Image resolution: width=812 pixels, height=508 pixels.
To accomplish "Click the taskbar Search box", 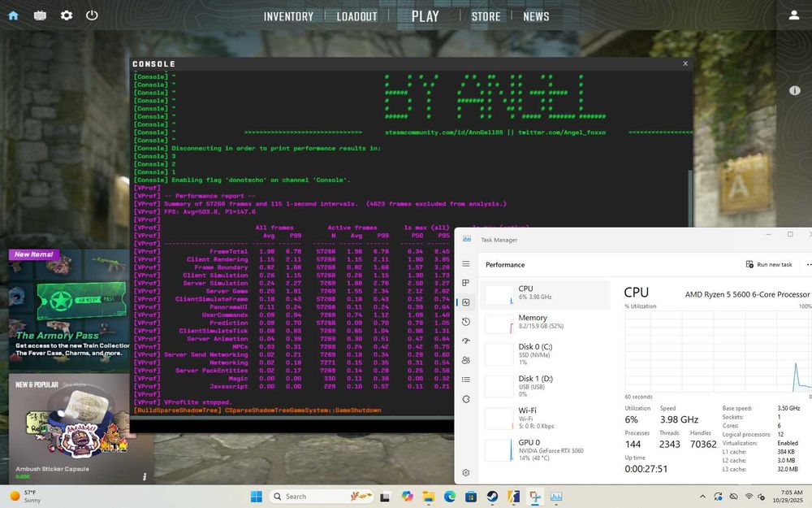I will (322, 497).
